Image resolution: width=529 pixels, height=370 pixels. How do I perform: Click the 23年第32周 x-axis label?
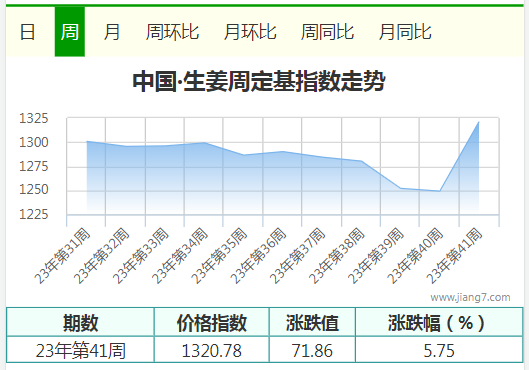click(x=102, y=256)
